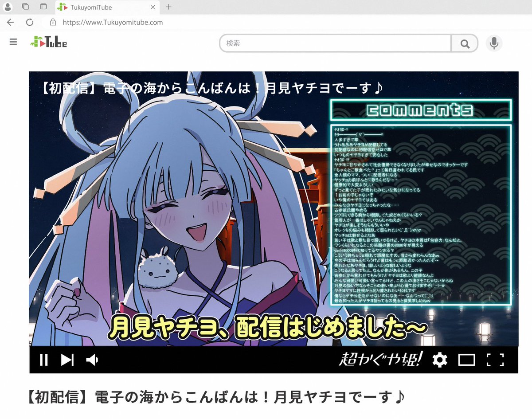Screen dimensions: 532x419
Task: Switch to theater mode rectangle icon
Action: tap(466, 360)
